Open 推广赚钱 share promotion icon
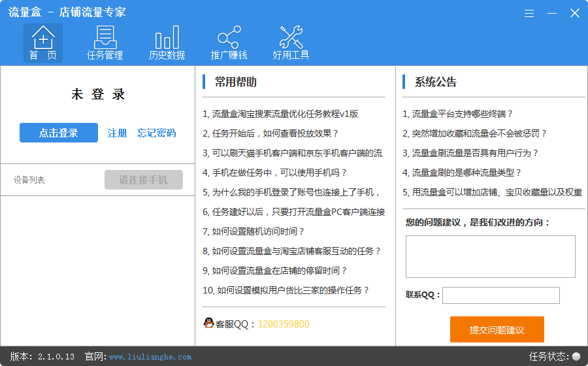588x366 pixels. point(229,39)
